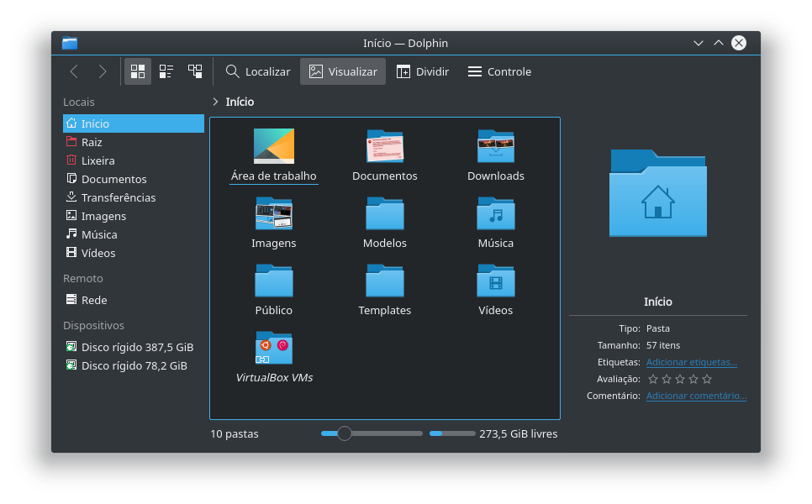Collapse the Dispositivos section header

[x=93, y=325]
